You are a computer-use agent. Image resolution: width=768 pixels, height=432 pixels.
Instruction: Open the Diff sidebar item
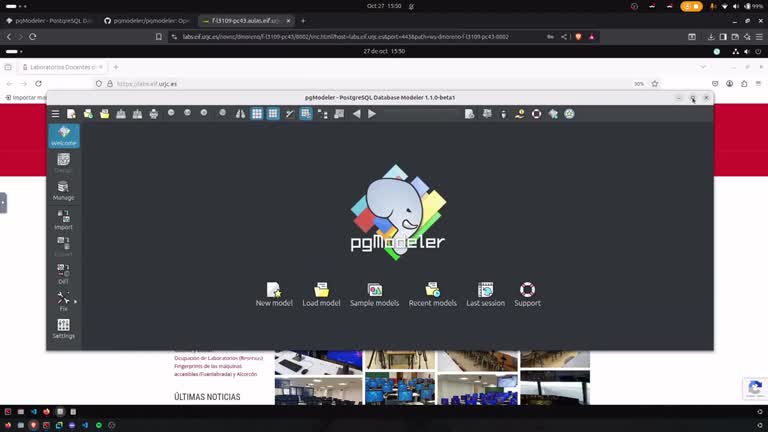tap(64, 274)
